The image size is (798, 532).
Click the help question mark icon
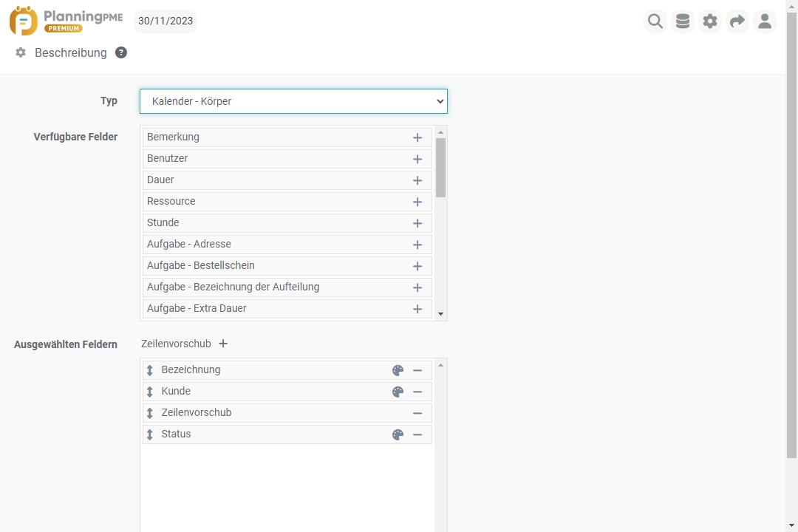(x=121, y=52)
